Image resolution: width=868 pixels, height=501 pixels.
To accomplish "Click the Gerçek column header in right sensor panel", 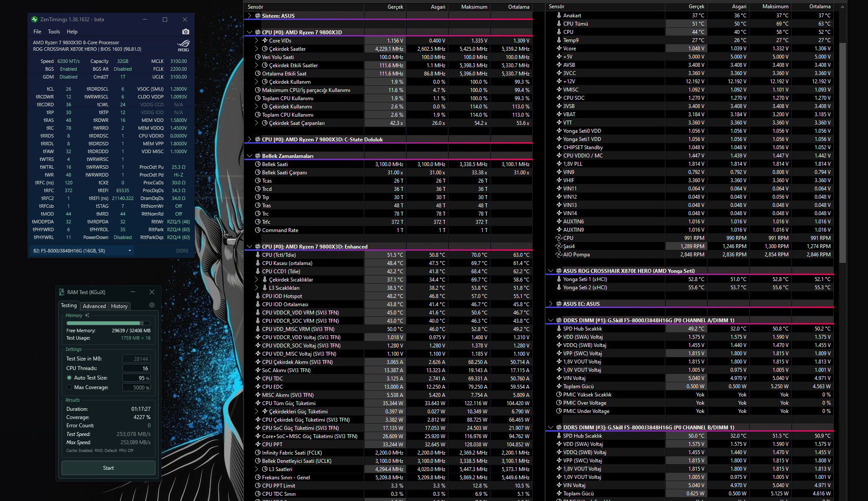I will pyautogui.click(x=686, y=7).
